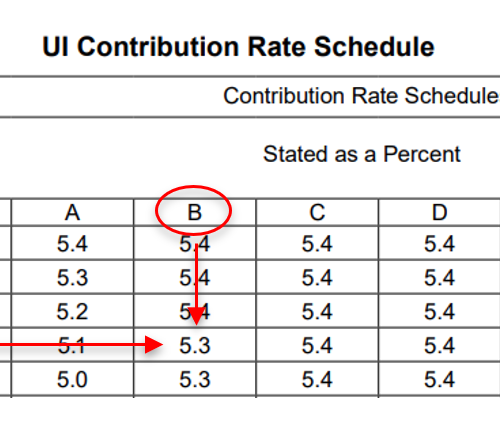500x438 pixels.
Task: Click the 5.2 cell in column A
Action: point(72,311)
